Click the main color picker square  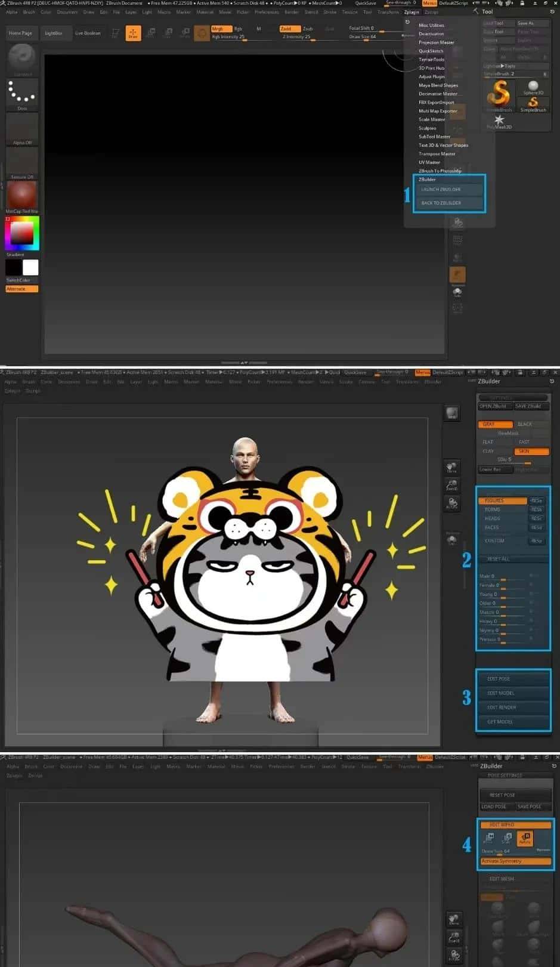click(22, 233)
